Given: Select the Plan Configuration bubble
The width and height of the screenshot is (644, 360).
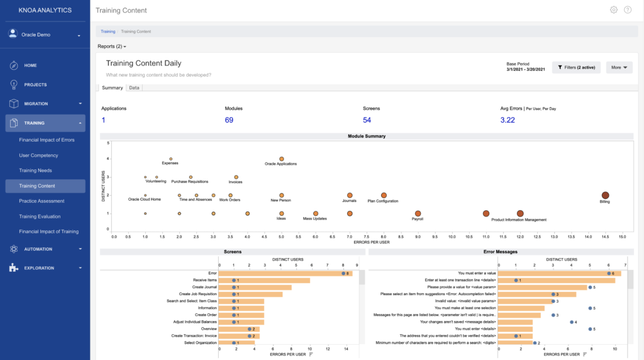Looking at the screenshot, I should pyautogui.click(x=384, y=195).
